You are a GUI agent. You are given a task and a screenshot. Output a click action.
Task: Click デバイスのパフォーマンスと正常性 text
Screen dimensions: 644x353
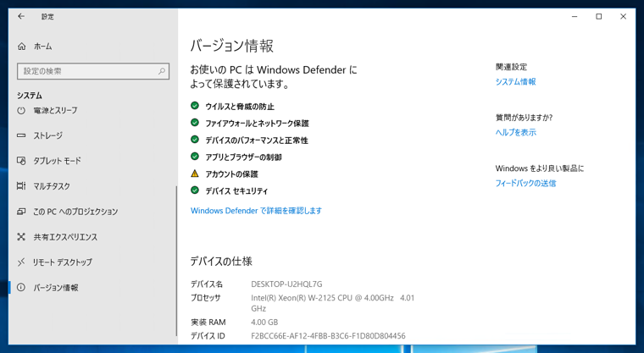[x=257, y=141]
